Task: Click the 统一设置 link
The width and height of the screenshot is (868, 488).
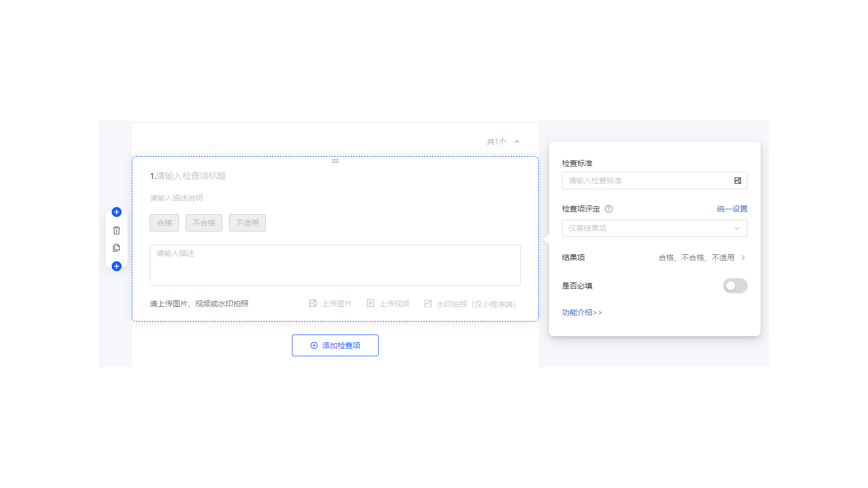Action: pyautogui.click(x=731, y=209)
